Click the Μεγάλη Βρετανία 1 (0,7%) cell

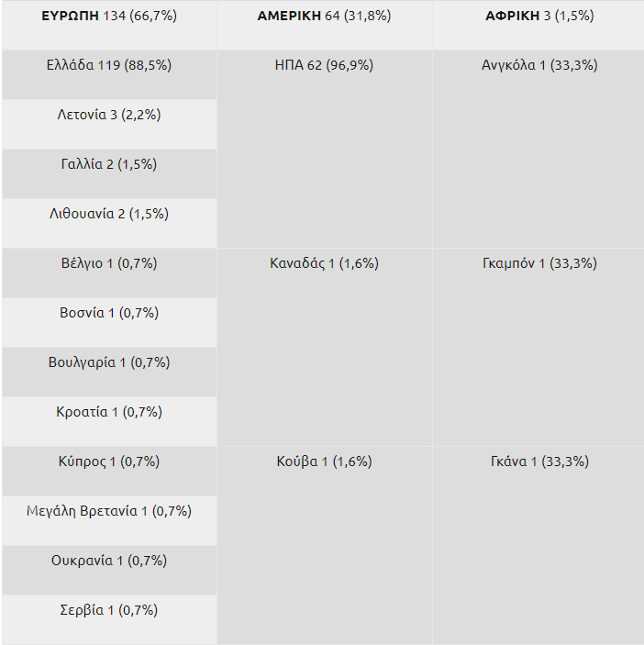tap(109, 511)
